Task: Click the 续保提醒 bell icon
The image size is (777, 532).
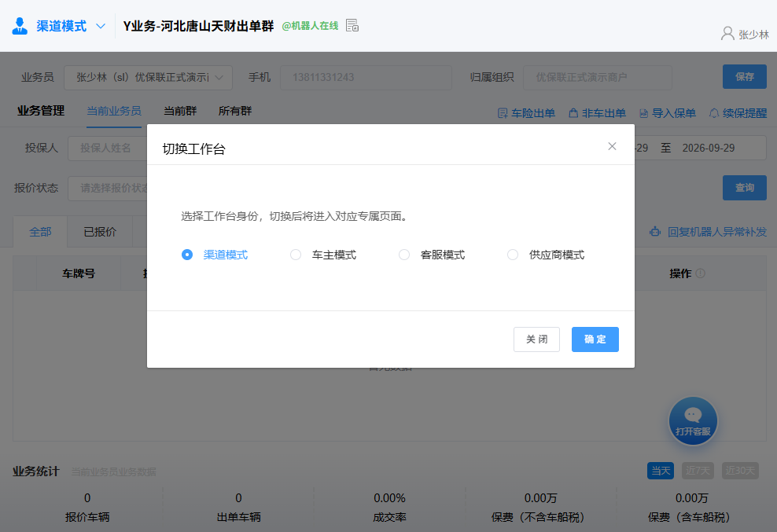Action: [714, 113]
